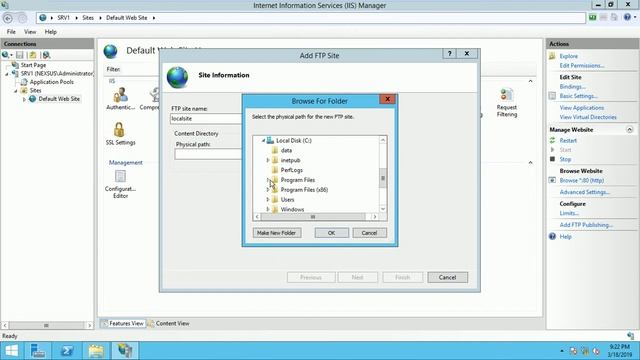Open the Help menu
This screenshot has width=640, height=360.
click(51, 32)
